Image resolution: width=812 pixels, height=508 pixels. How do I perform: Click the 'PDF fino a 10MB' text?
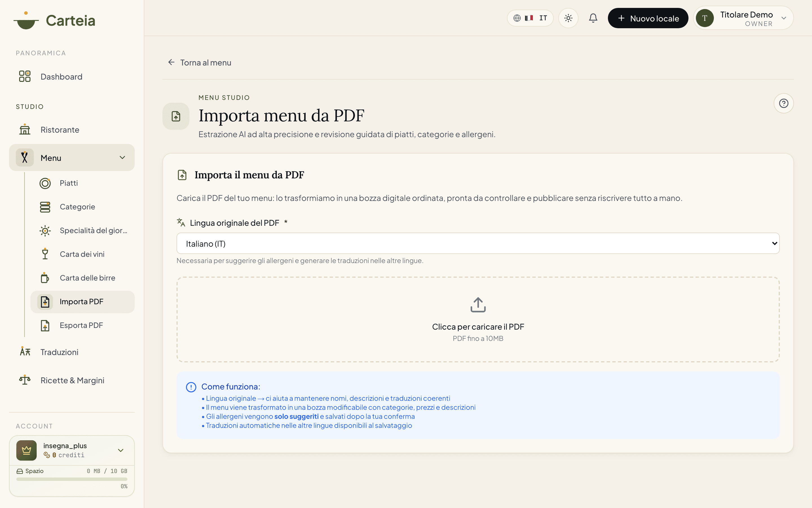point(478,338)
